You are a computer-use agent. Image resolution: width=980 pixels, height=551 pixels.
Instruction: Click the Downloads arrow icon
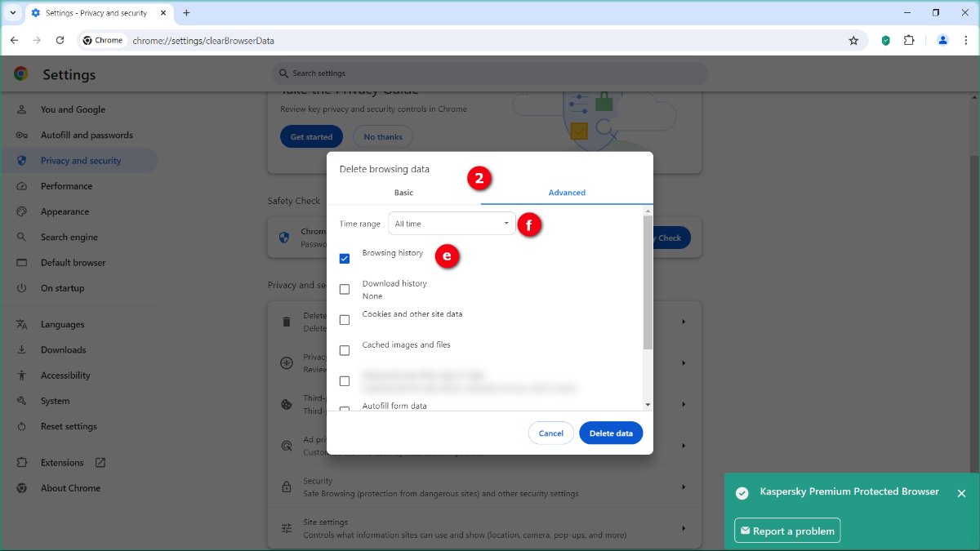point(22,349)
